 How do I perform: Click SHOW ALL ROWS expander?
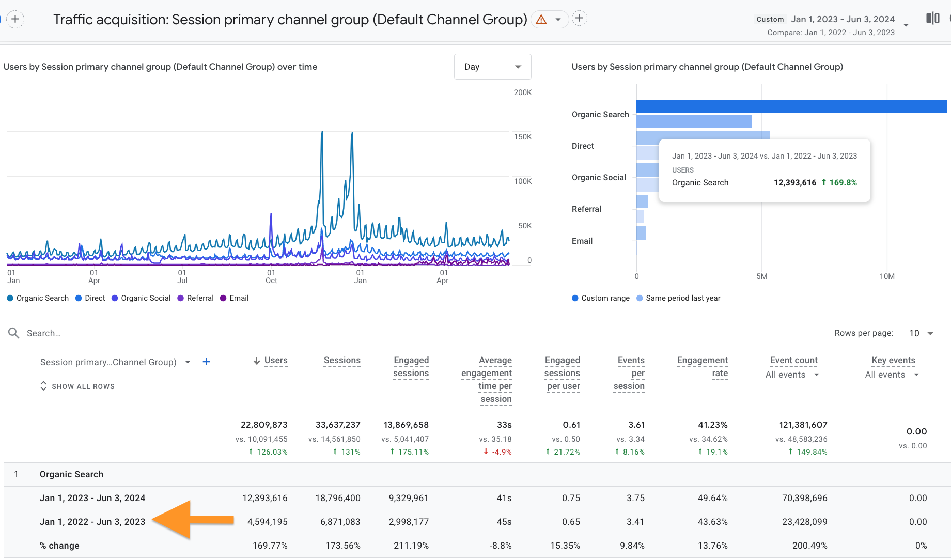click(77, 386)
